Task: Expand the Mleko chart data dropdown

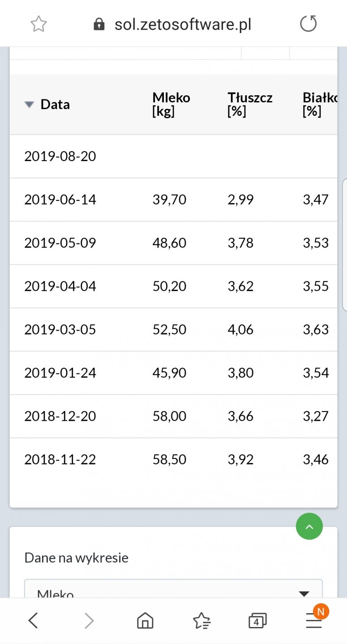Action: point(304,593)
